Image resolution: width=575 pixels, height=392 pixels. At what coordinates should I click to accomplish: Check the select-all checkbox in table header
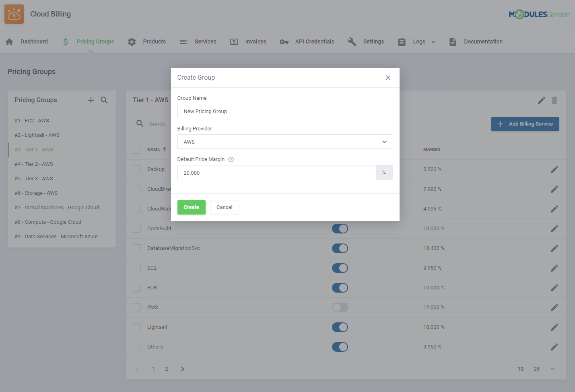[x=137, y=150]
